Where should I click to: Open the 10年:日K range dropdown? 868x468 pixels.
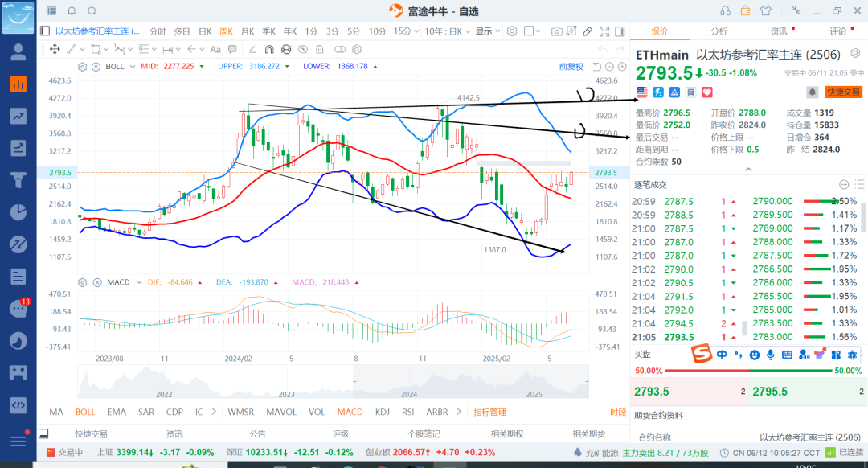(448, 31)
